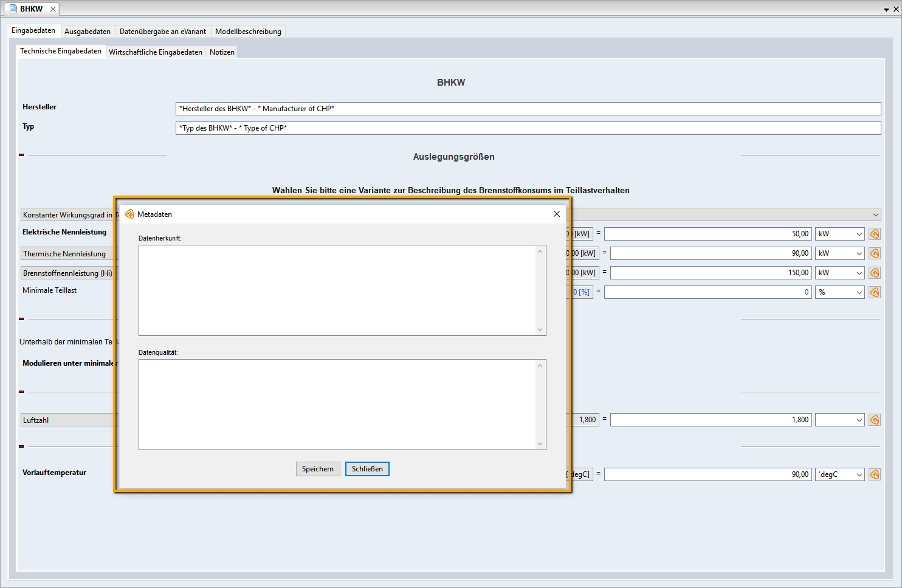
Task: Click the Hersteller input field
Action: coord(528,109)
